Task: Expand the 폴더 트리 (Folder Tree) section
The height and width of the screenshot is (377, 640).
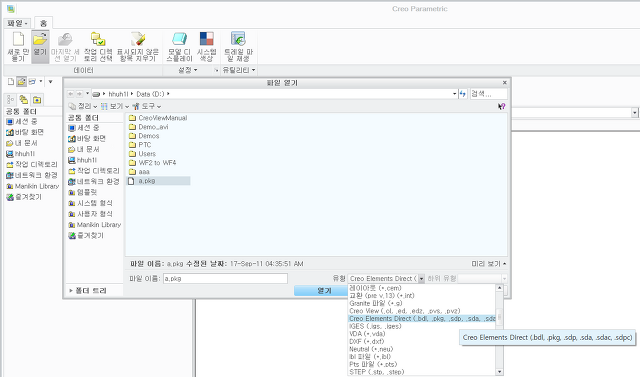Action: tap(88, 291)
